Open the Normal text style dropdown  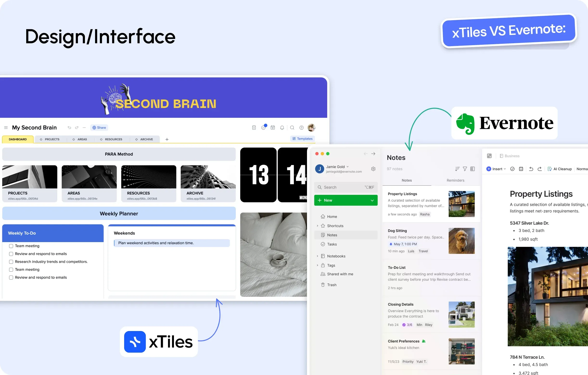pos(582,169)
